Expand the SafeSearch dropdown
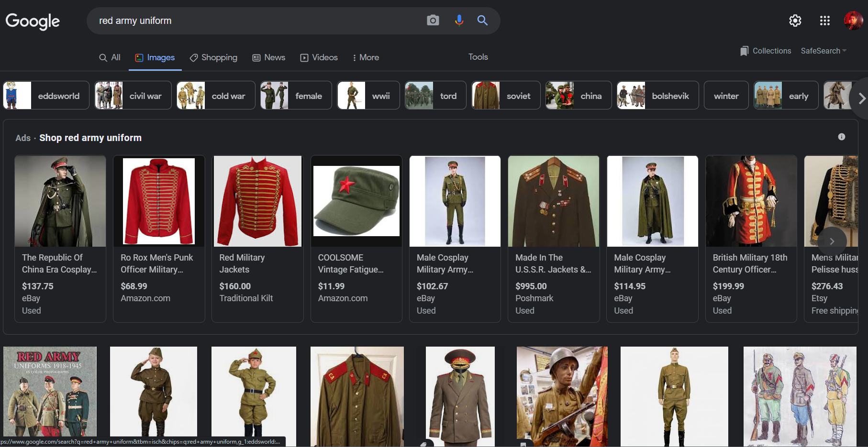This screenshot has width=868, height=447. (823, 51)
